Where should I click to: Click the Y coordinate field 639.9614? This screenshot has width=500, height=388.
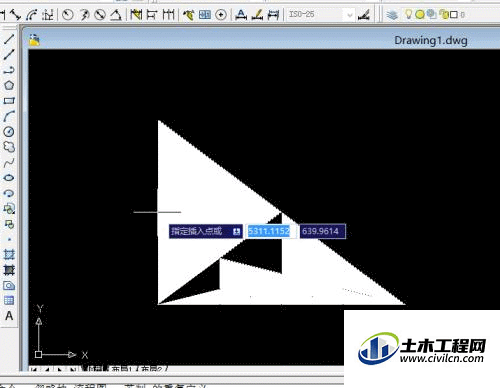point(322,231)
